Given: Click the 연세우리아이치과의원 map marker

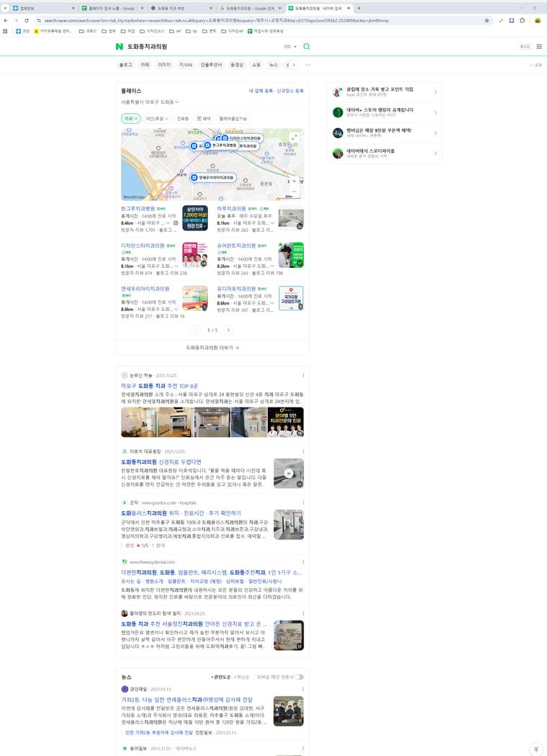Looking at the screenshot, I should point(212,178).
